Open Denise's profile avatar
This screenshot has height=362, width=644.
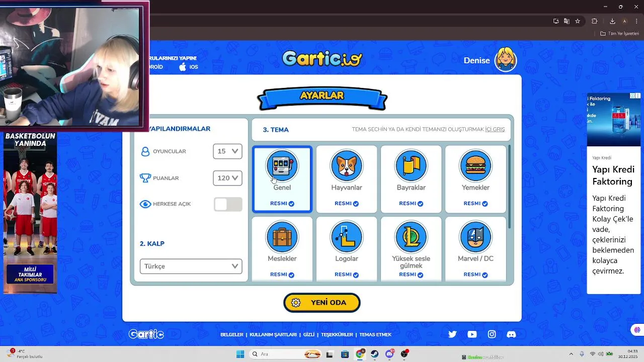[506, 60]
